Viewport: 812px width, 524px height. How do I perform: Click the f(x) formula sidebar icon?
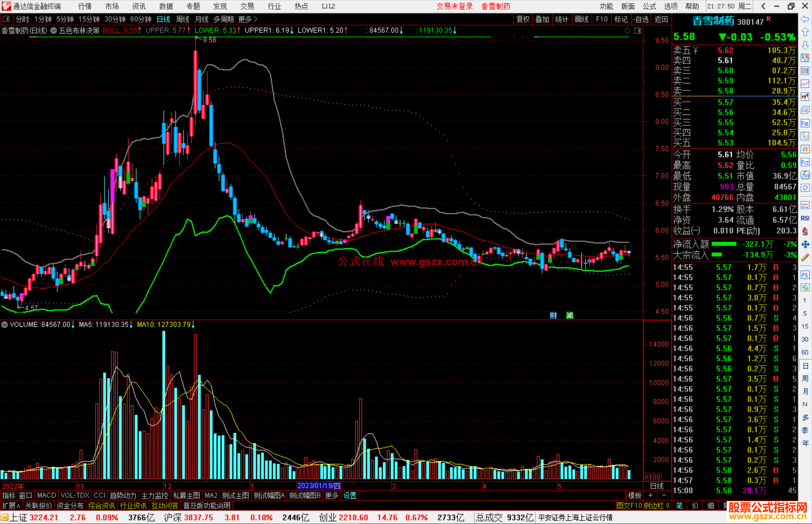[805, 175]
